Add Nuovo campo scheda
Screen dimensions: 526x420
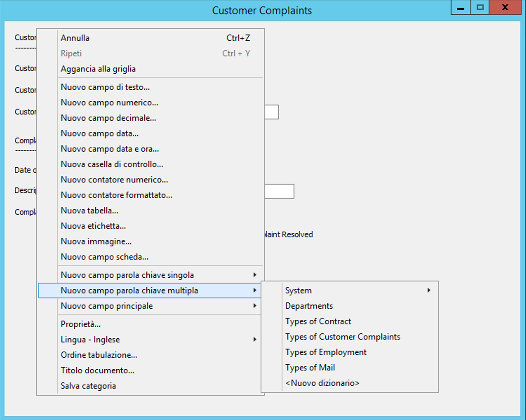[x=150, y=257]
